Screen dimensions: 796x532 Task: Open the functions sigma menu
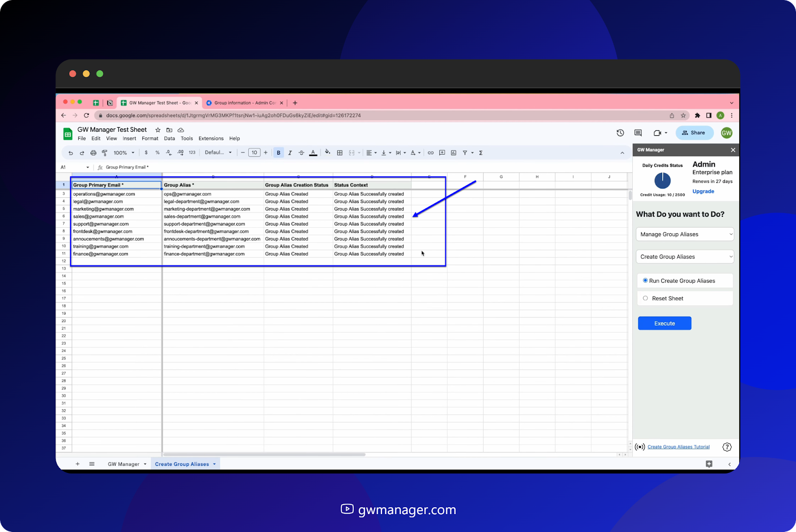click(481, 153)
